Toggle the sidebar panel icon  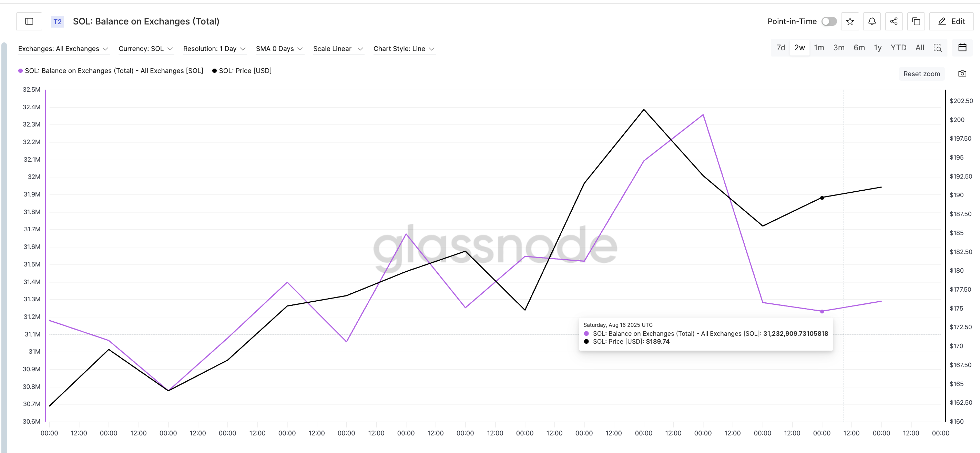pos(29,21)
